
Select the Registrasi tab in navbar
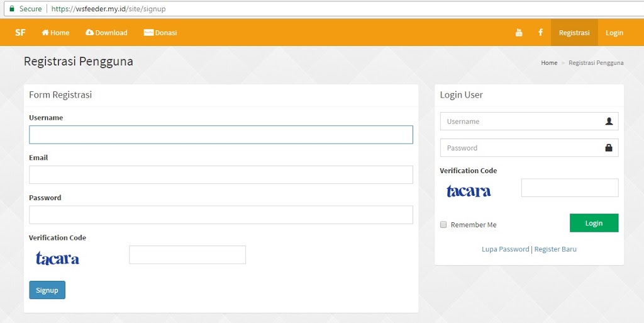pos(574,33)
